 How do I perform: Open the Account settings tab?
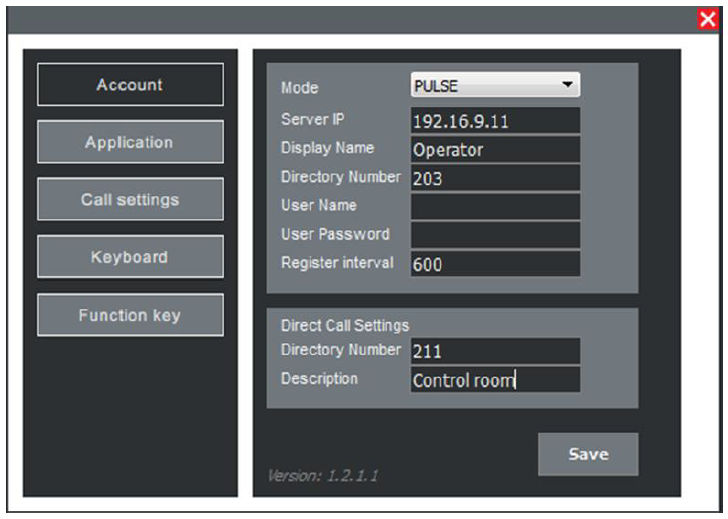[x=130, y=85]
